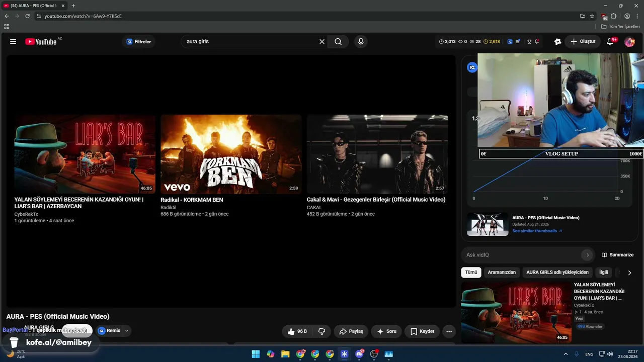Submit search with the magnifier icon
644x362 pixels.
[338, 42]
